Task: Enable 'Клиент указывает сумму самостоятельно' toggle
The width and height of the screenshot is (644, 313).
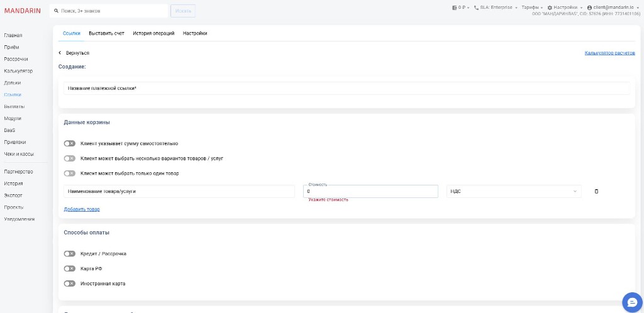Action: tap(70, 143)
